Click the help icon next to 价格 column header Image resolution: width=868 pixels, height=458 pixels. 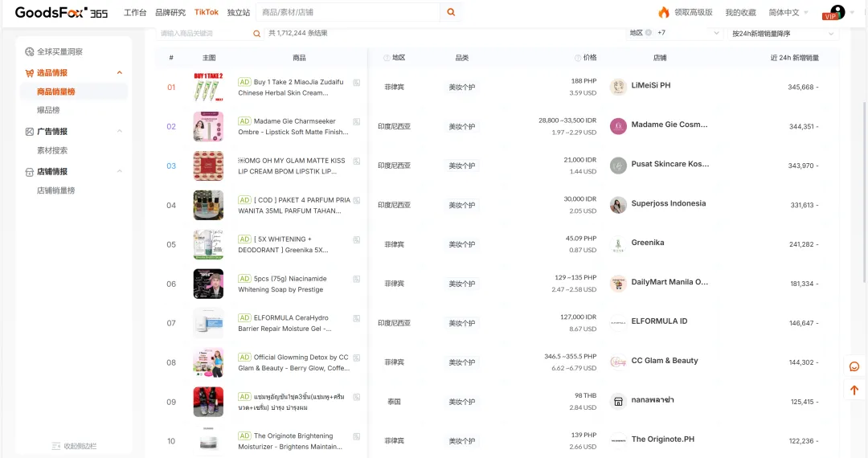point(577,58)
